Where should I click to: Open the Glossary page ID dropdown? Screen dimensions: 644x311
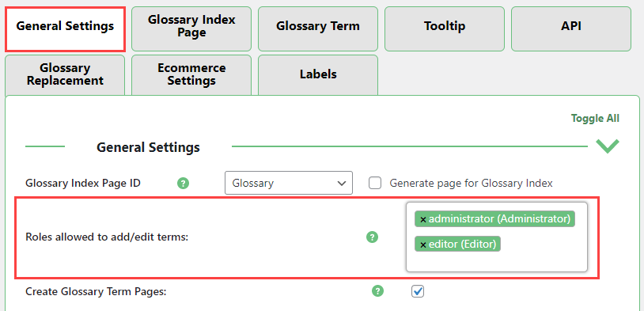pyautogui.click(x=289, y=183)
